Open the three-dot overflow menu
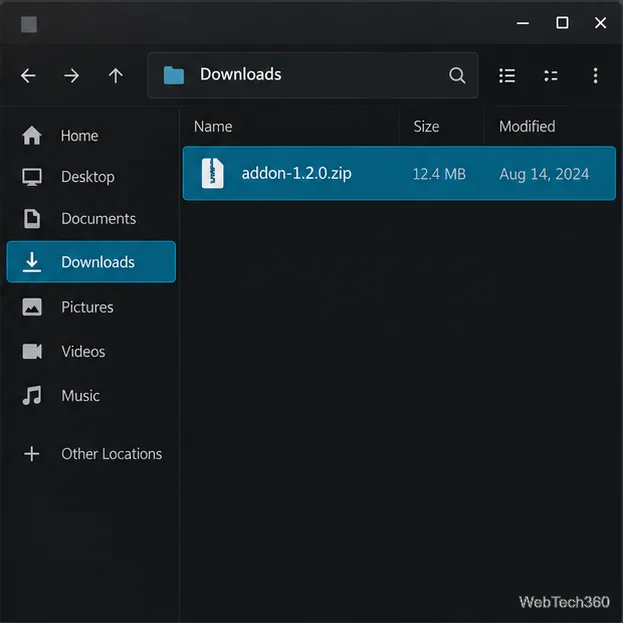Screen dimensions: 623x623 pos(595,75)
